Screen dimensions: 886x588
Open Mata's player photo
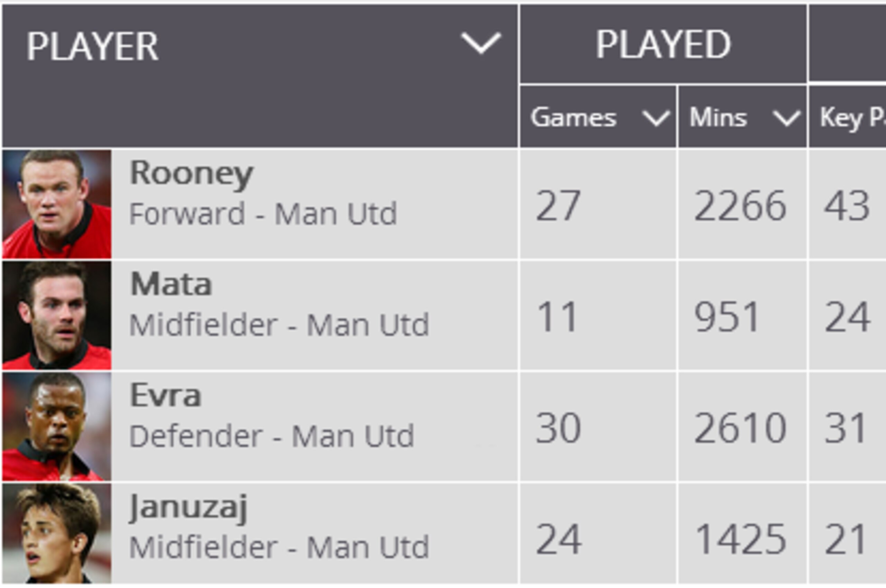point(57,315)
